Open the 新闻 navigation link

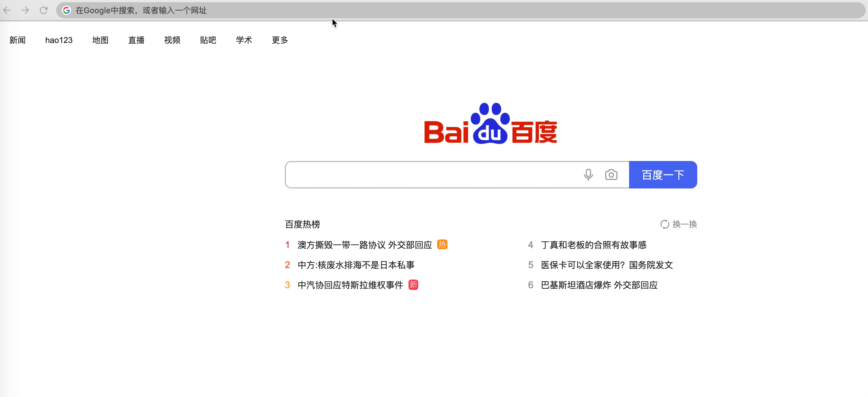pos(17,40)
